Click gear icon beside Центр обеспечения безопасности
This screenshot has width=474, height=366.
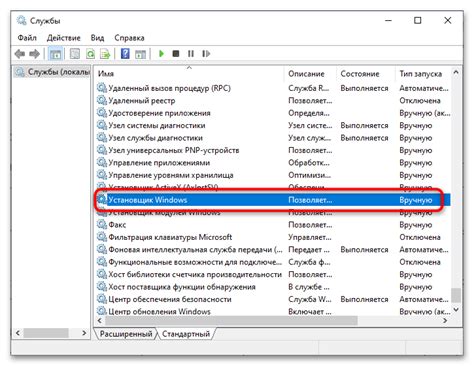click(x=102, y=299)
